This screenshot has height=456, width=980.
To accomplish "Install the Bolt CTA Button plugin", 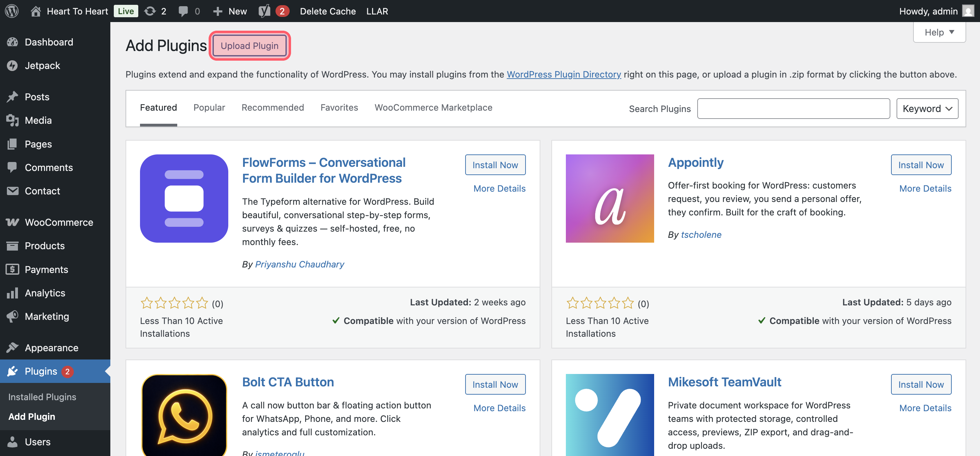I will [x=495, y=384].
